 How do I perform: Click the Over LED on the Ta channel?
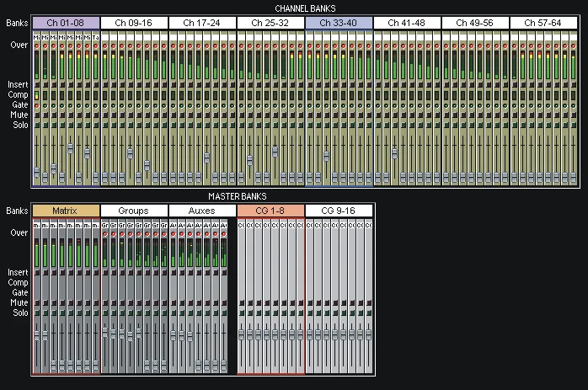(96, 46)
